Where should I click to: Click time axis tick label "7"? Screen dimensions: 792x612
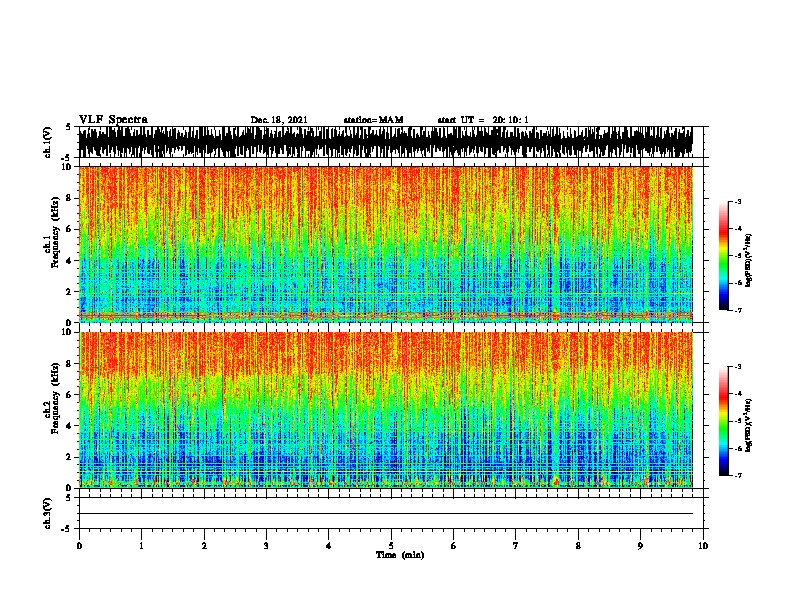tap(516, 546)
